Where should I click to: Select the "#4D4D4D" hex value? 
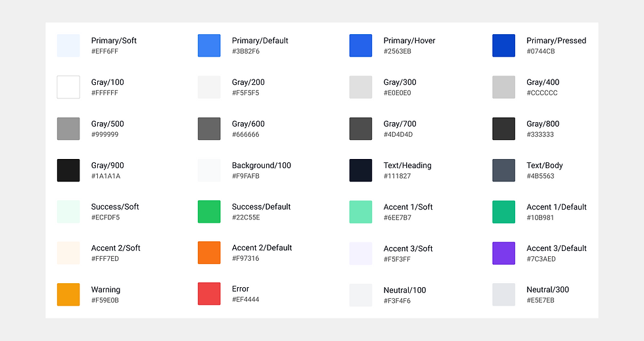(x=398, y=134)
